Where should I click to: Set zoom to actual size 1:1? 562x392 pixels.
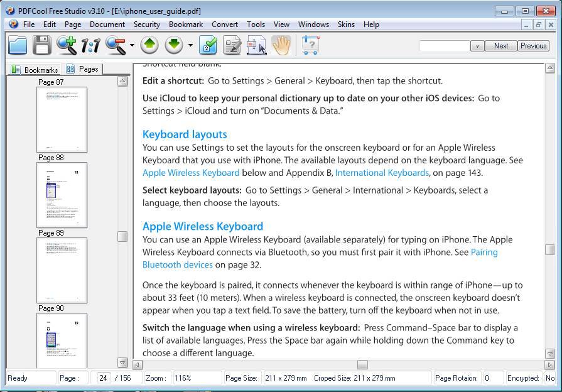(91, 45)
